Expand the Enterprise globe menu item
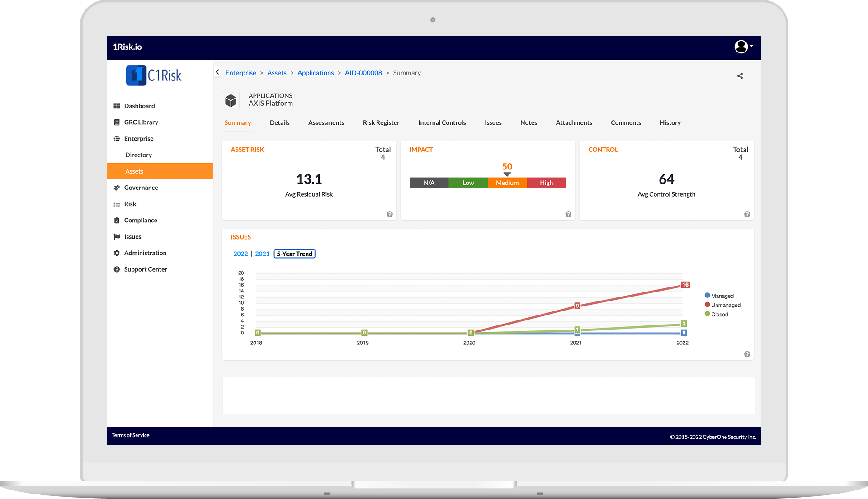 pos(117,139)
